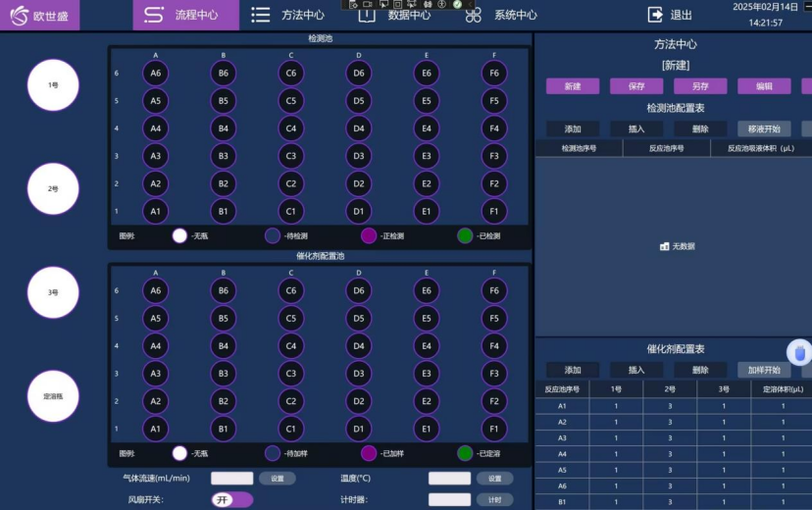
Task: Click the 保存 button in 方法中心
Action: 636,86
